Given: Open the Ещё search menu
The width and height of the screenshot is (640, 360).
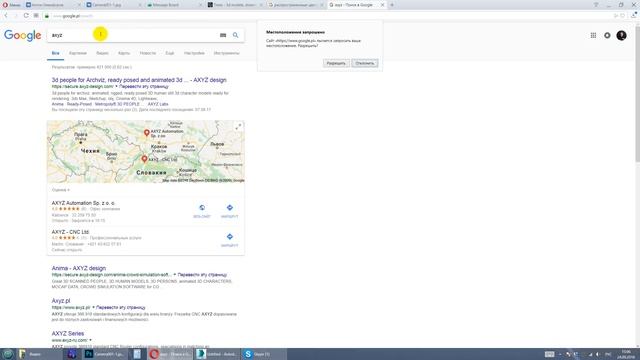Looking at the screenshot, I should point(170,53).
